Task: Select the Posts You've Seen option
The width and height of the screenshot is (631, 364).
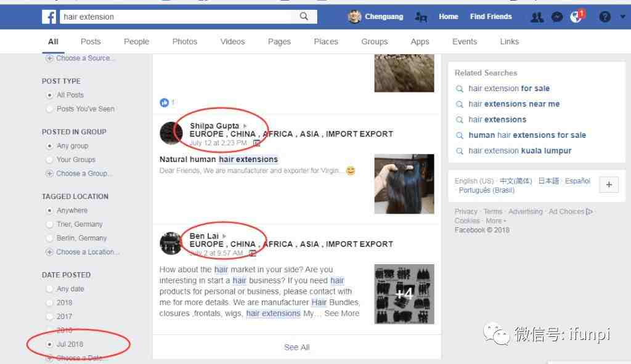Action: point(50,109)
